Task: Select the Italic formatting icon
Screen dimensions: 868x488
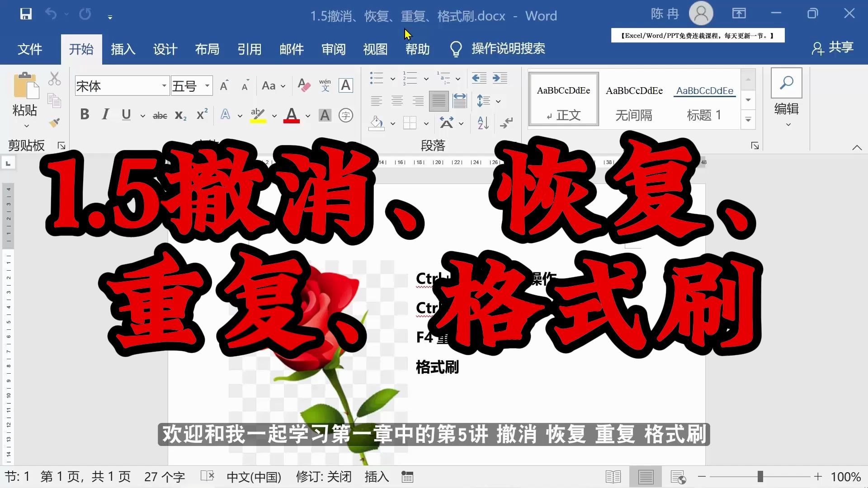Action: pos(105,115)
